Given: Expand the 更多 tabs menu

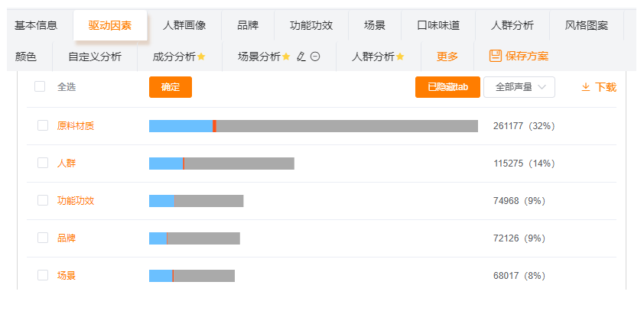Looking at the screenshot, I should tap(447, 57).
